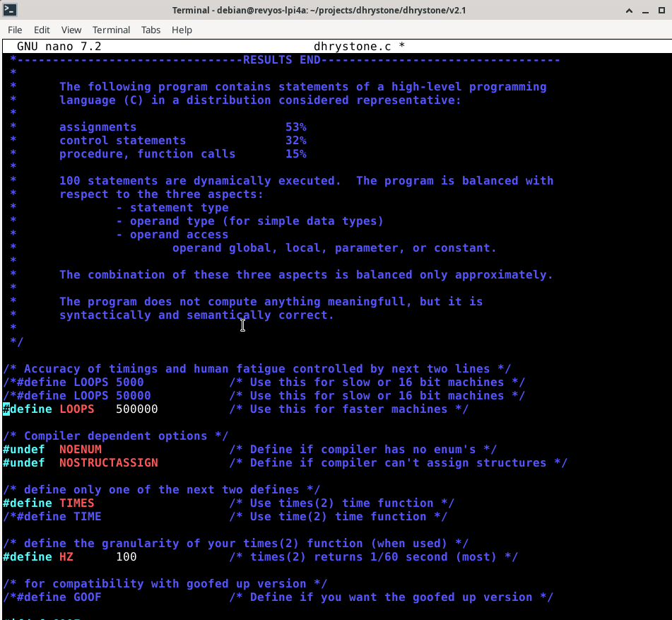Minimize the Terminal window
The height and width of the screenshot is (620, 672).
(x=627, y=11)
